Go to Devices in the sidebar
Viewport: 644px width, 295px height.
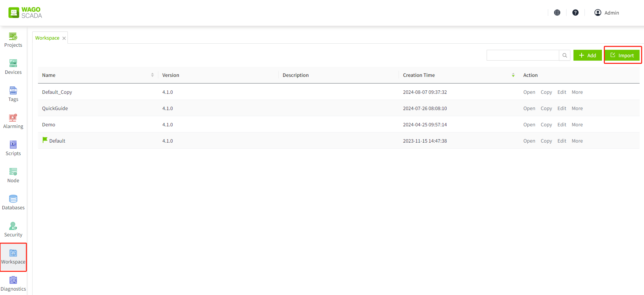point(13,64)
